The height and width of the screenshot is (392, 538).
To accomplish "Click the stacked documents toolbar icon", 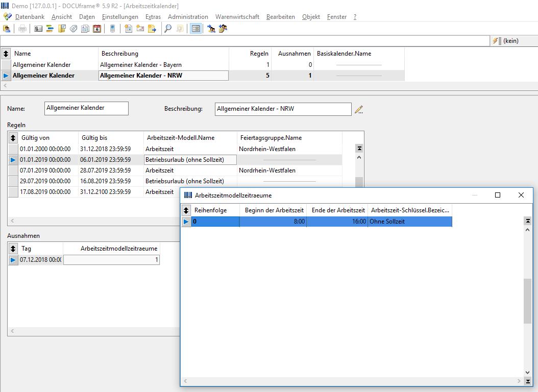I will (85, 29).
